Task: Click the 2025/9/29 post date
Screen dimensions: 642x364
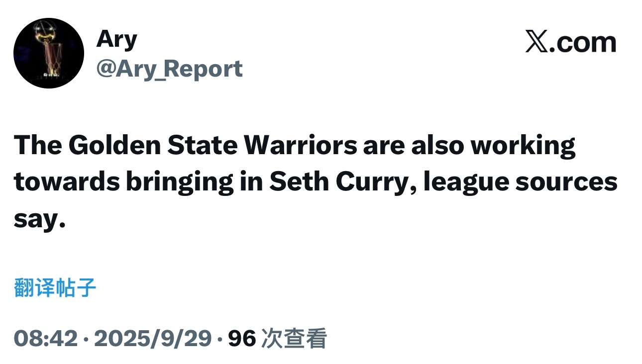Action: coord(153,339)
